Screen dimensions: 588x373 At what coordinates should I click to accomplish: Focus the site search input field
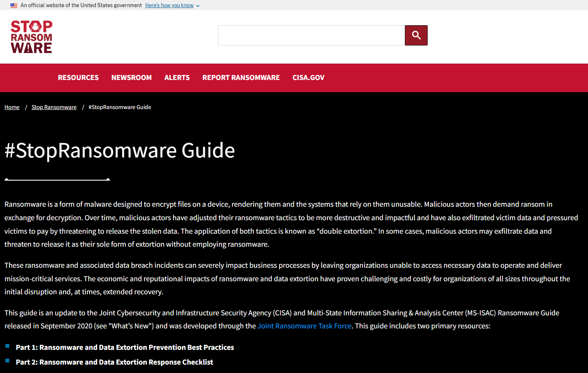[311, 35]
